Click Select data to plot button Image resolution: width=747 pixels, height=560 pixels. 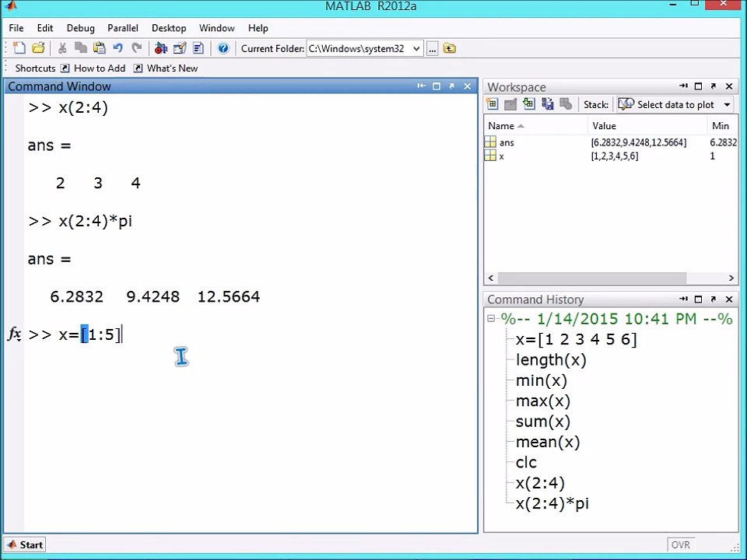668,104
